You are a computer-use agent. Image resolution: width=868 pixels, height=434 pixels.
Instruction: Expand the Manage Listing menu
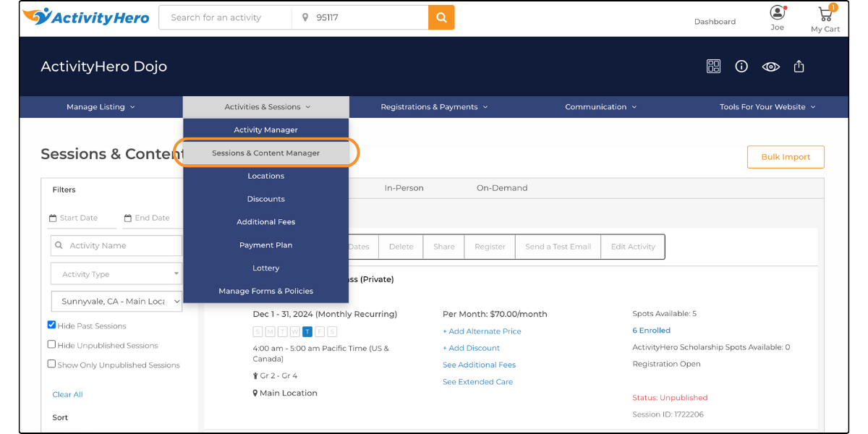click(101, 107)
